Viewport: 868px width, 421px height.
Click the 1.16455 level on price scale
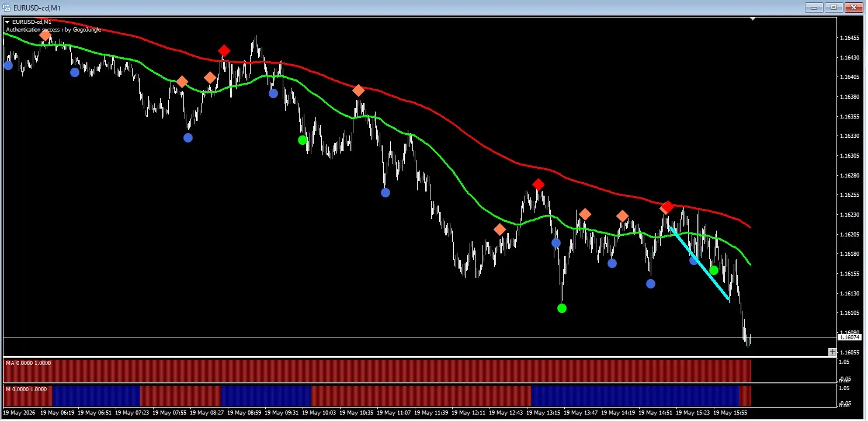coord(849,38)
